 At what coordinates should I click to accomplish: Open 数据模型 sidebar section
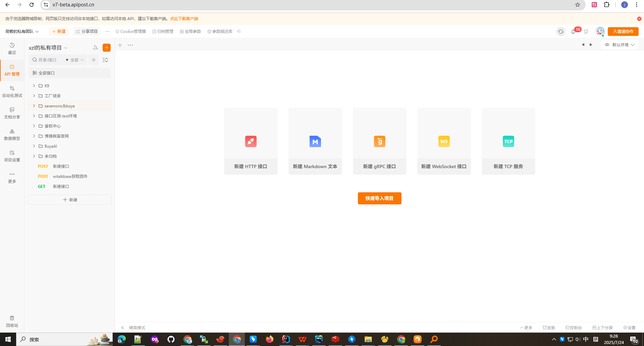pyautogui.click(x=12, y=135)
